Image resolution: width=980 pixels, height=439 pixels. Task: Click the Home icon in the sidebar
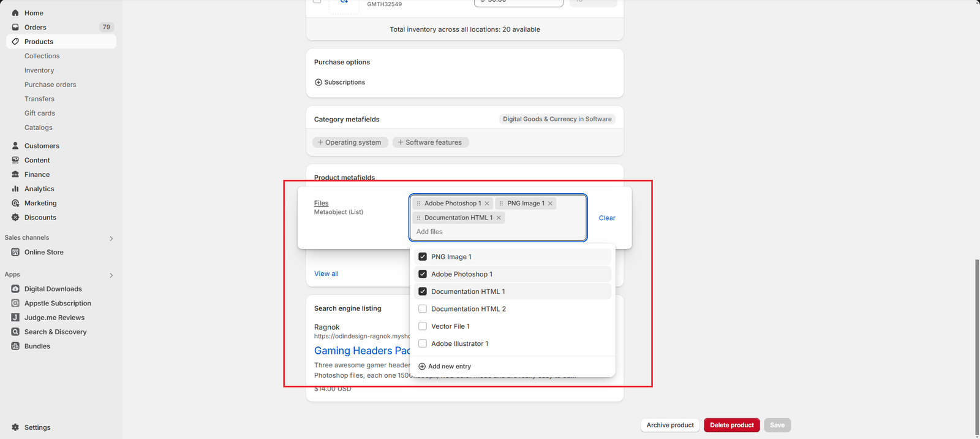point(15,13)
